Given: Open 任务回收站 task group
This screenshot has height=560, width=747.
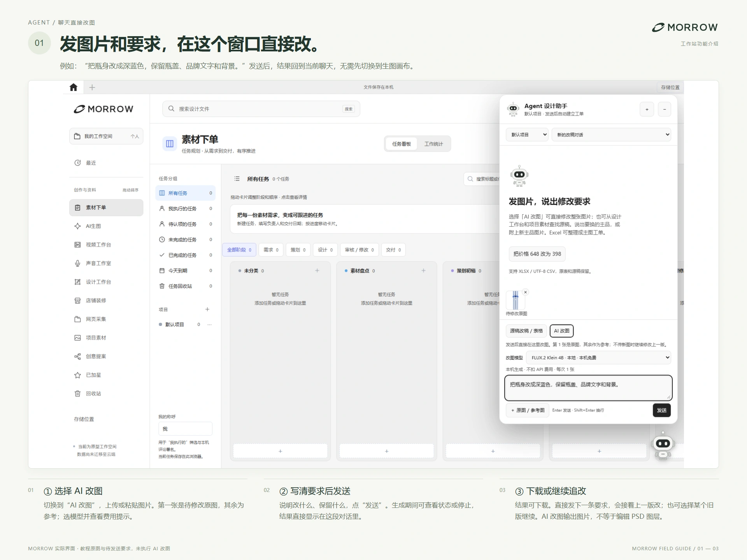Looking at the screenshot, I should coord(186,286).
